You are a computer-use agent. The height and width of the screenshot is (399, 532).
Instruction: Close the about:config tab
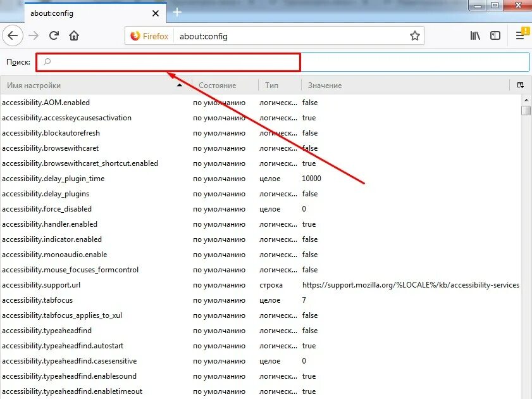[x=156, y=13]
